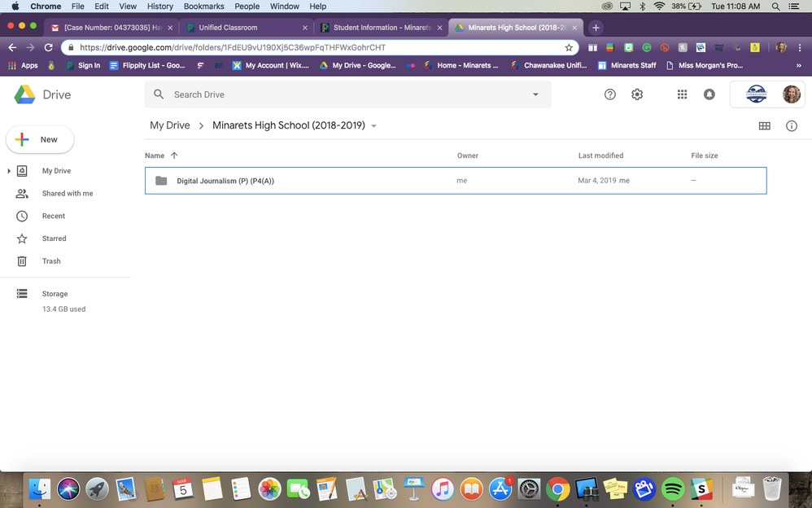The width and height of the screenshot is (812, 508).
Task: Switch to Unified Classroom tab
Action: coord(246,28)
